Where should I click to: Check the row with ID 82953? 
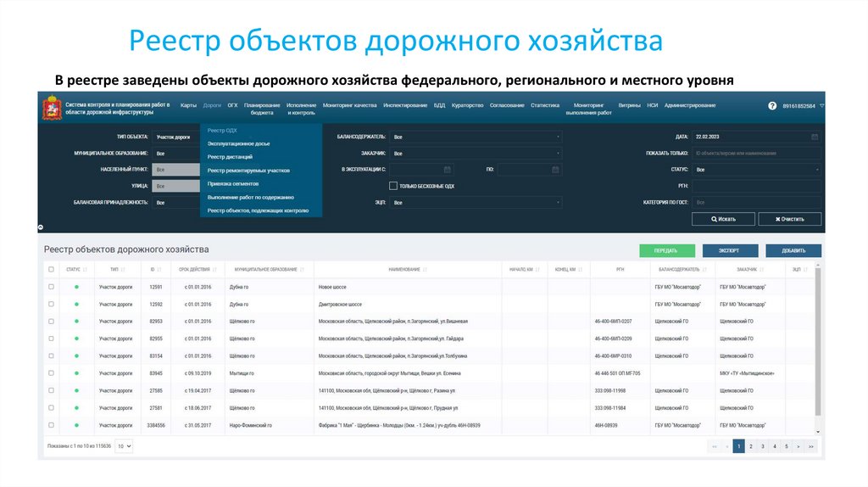coord(51,321)
